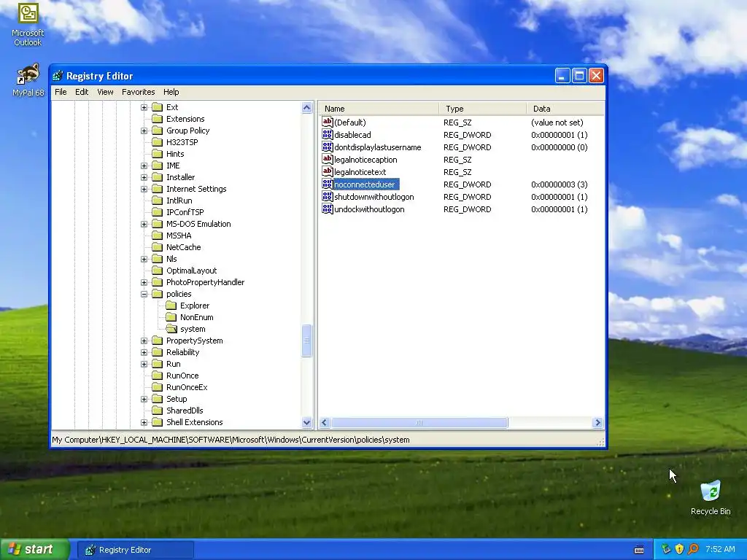The width and height of the screenshot is (747, 560).
Task: Select the undockwithoutlogon value name
Action: [369, 209]
